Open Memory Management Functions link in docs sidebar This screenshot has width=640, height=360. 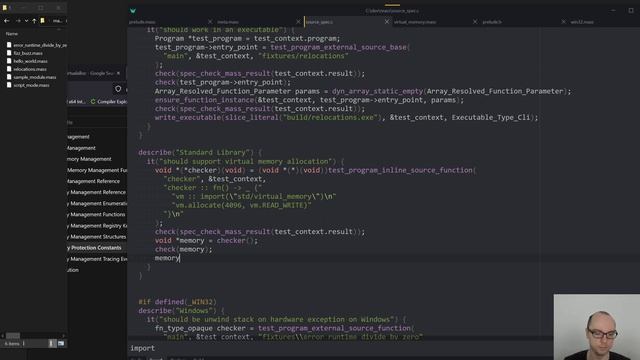[x=97, y=215]
